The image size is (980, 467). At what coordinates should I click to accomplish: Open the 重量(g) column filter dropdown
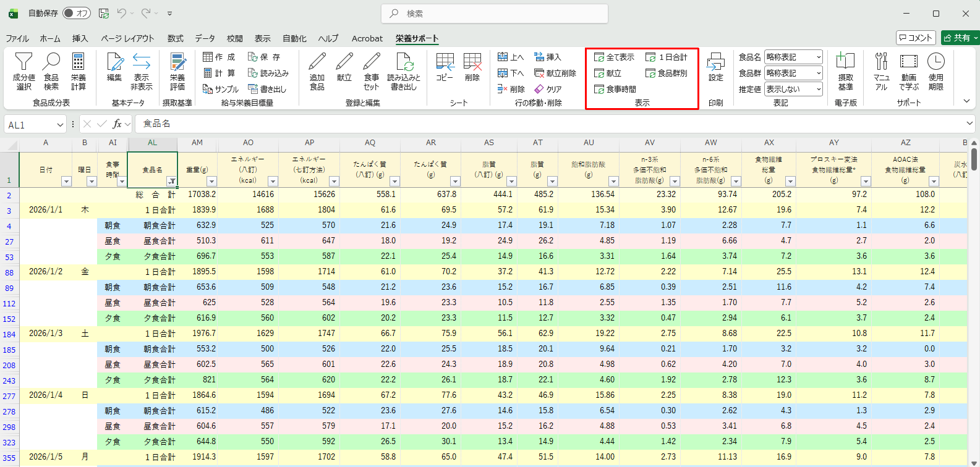tap(211, 182)
